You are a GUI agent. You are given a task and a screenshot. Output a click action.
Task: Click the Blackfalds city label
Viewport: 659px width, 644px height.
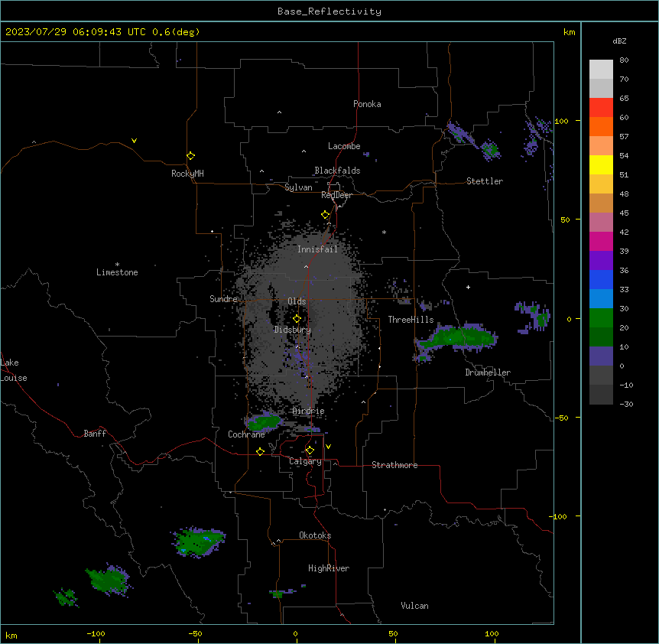point(337,171)
